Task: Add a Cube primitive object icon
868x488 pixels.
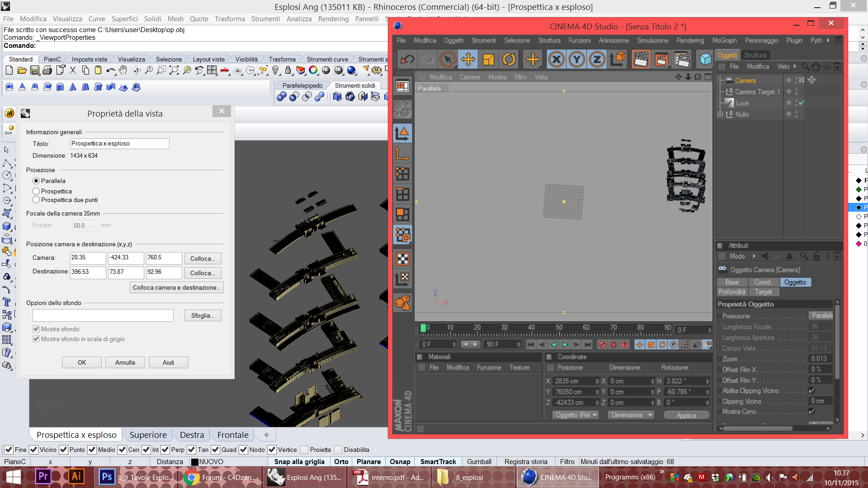Action: [705, 60]
